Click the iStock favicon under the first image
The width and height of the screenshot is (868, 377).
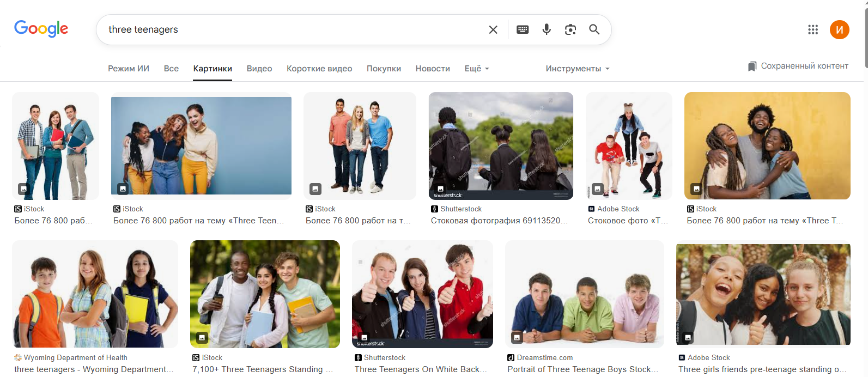(18, 209)
